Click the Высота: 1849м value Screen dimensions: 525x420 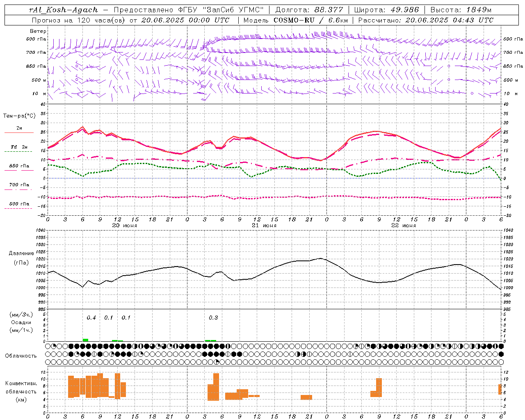[461, 10]
